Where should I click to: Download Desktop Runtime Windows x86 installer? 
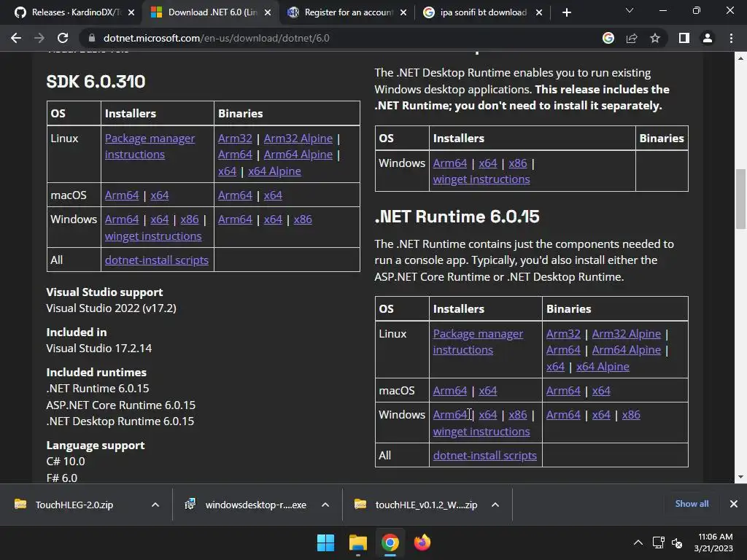pos(518,163)
